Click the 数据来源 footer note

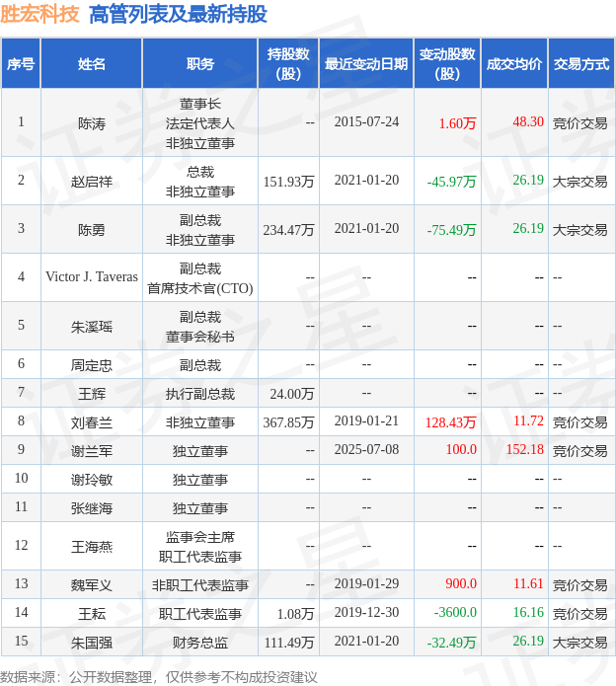(158, 677)
